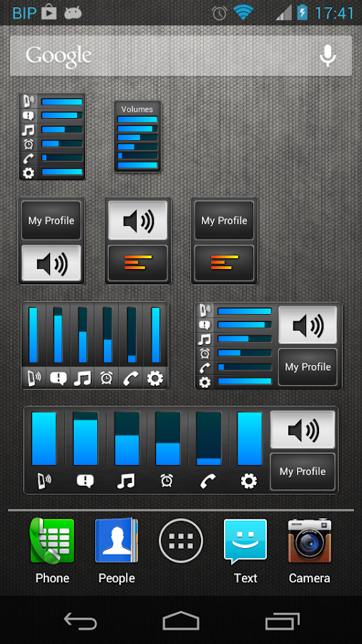Open the recent apps overview
Viewport: 362px width, 644px height.
tap(282, 620)
